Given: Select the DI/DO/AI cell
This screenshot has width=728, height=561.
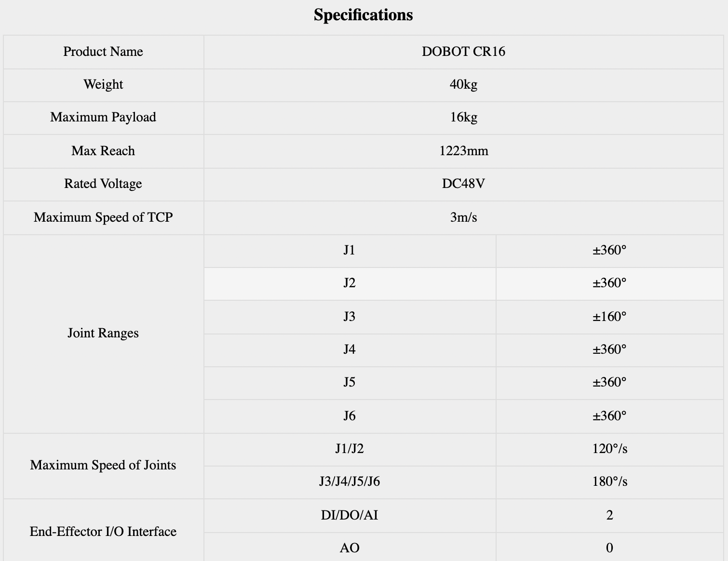Looking at the screenshot, I should click(349, 515).
